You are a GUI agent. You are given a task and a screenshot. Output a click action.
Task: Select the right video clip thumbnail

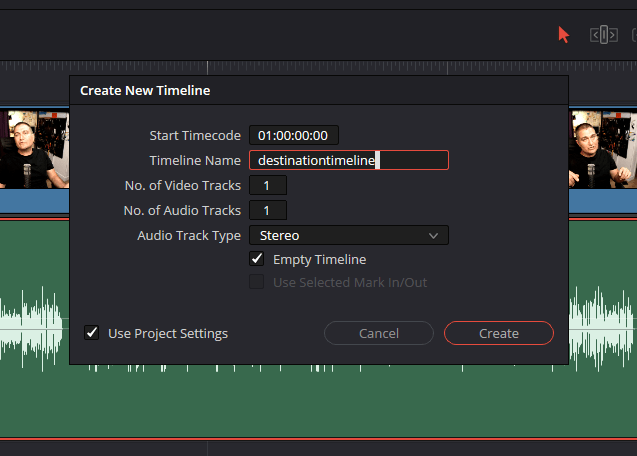[x=603, y=150]
